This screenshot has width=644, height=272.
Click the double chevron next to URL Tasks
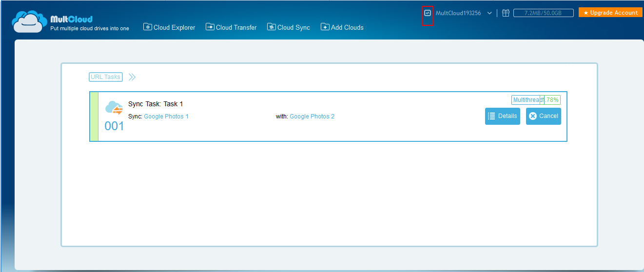pos(132,77)
